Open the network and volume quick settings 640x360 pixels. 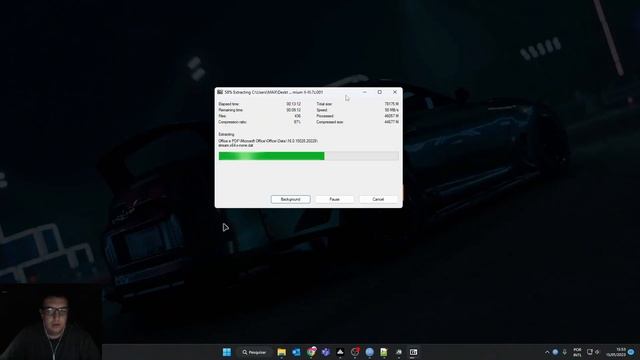pos(593,352)
